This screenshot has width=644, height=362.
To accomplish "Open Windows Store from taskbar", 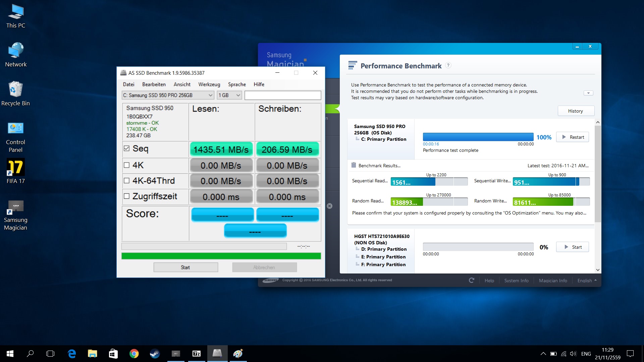I will pos(113,354).
